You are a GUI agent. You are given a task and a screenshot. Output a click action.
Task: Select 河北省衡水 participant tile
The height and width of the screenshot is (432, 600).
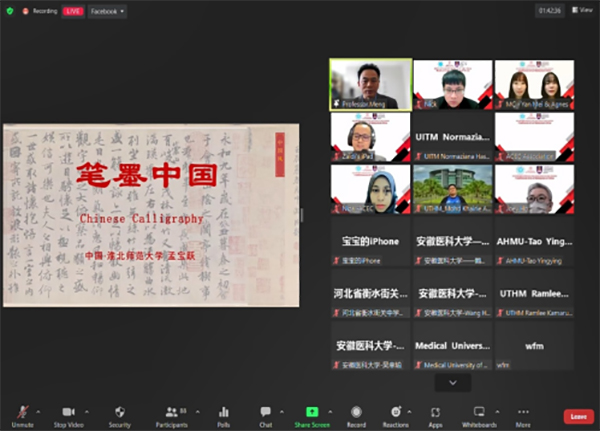[x=370, y=293]
